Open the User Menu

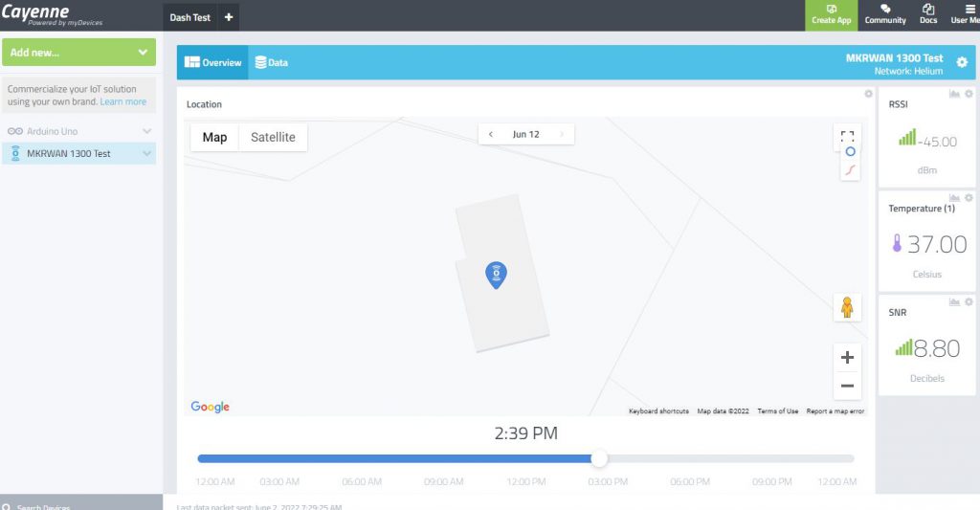pyautogui.click(x=965, y=15)
